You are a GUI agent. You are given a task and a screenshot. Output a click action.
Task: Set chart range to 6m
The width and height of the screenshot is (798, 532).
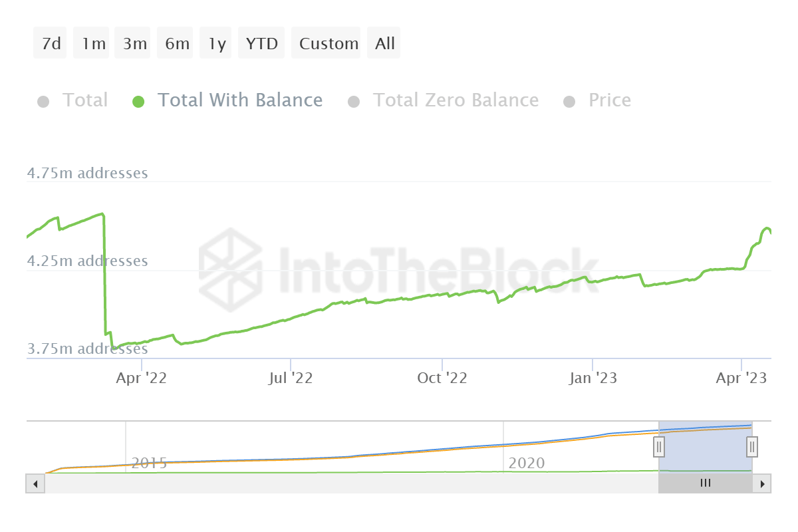coord(177,44)
